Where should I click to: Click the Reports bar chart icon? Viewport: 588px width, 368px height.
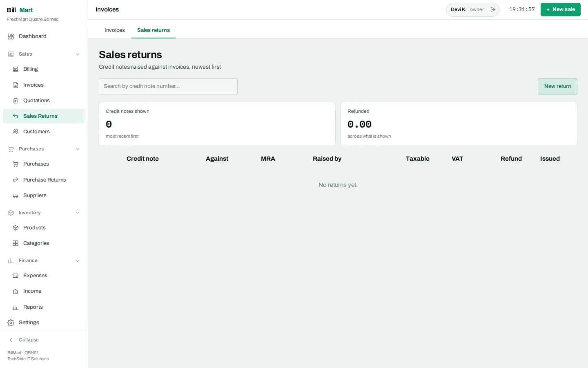tap(16, 307)
